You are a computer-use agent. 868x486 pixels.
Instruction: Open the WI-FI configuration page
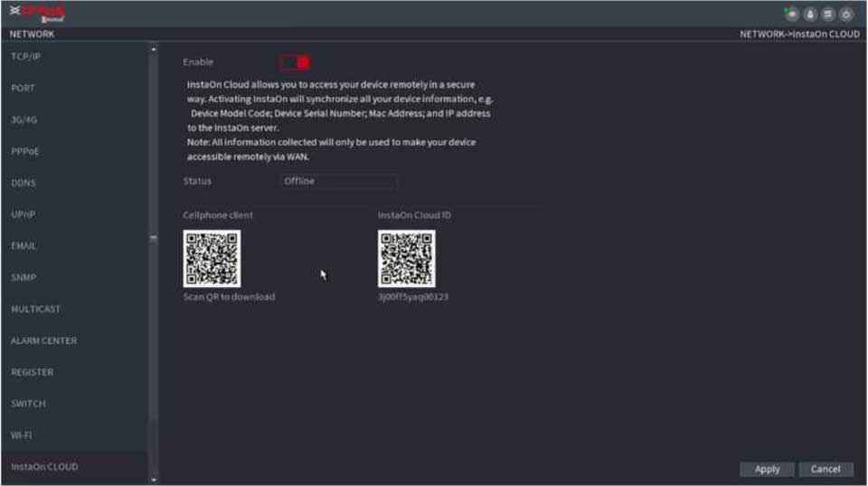[x=21, y=435]
